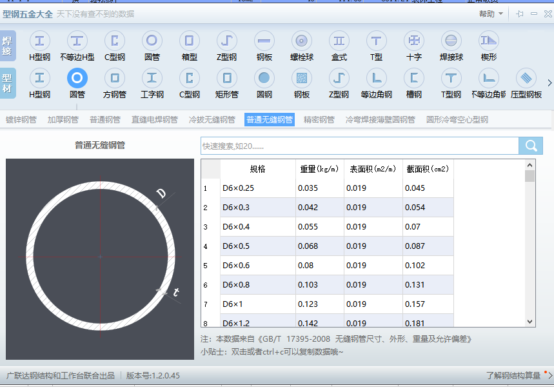Screen dimensions: 554x392
Task: Switch to the 型材 category side tab
Action: [7, 83]
